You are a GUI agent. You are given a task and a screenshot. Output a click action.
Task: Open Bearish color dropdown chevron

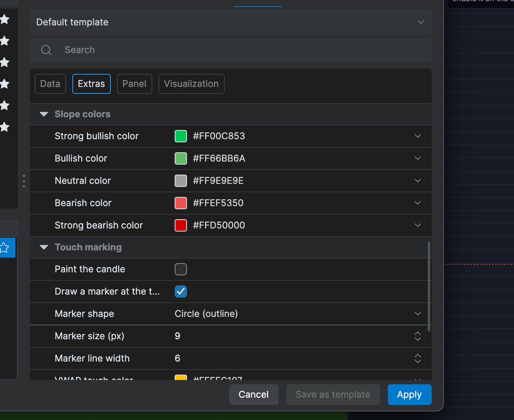[418, 203]
